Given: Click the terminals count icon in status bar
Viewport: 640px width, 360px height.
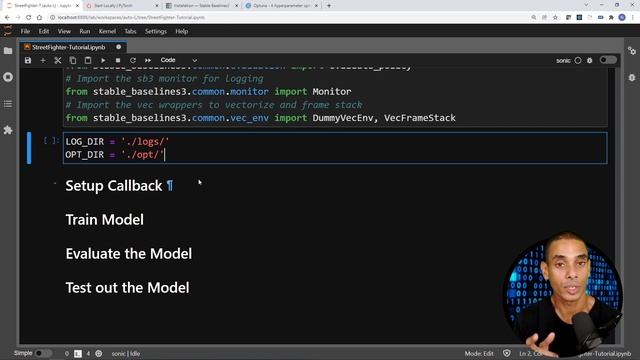Looking at the screenshot, I should [x=78, y=353].
